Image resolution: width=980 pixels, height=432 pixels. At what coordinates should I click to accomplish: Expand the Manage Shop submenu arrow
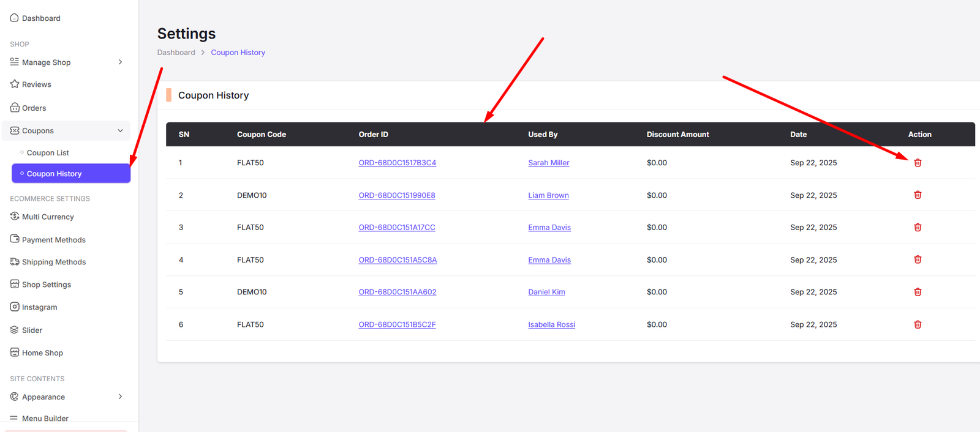point(120,62)
